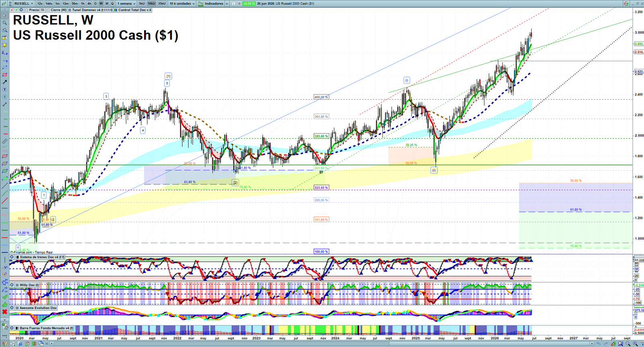This screenshot has width=644, height=347.
Task: Click the zoom-in magnifier at bottom right
Action: (635, 343)
